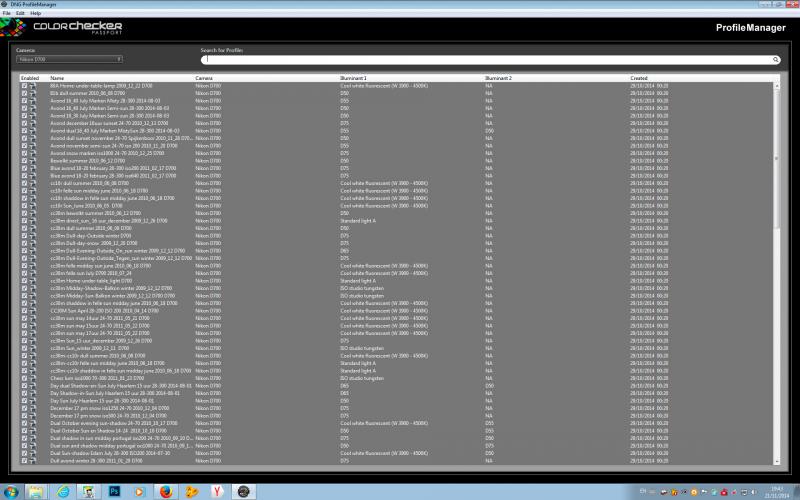The width and height of the screenshot is (800, 500).
Task: Select profile icon of 'Chess kurs iso1000' row
Action: [33, 378]
